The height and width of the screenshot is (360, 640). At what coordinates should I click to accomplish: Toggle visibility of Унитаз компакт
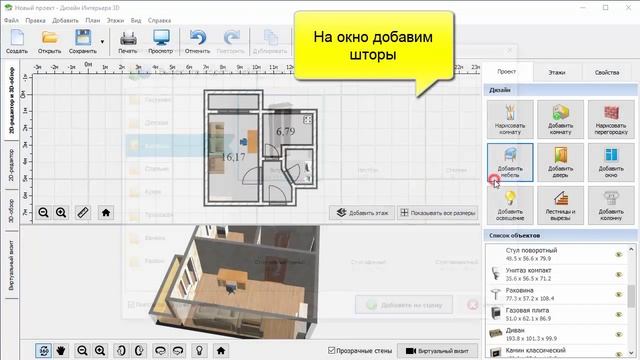tap(619, 274)
